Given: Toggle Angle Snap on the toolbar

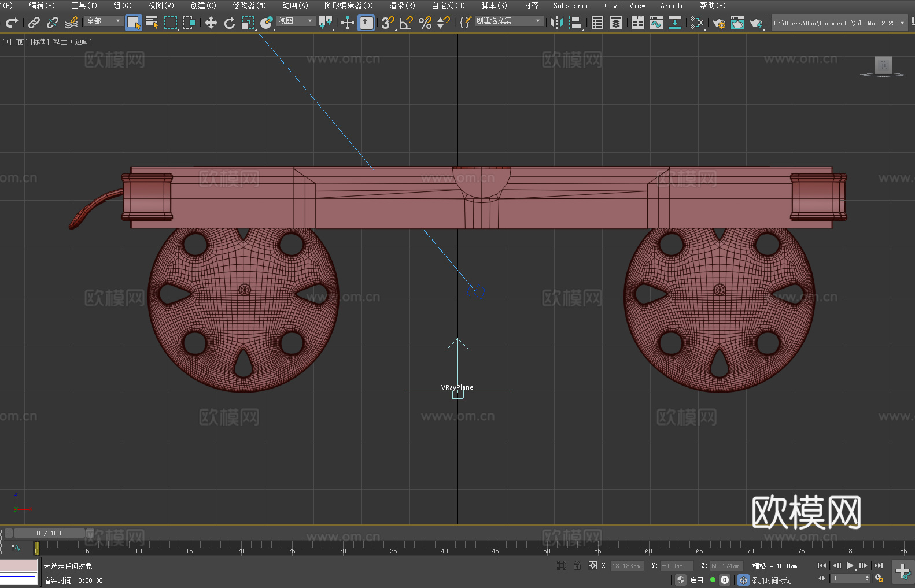Looking at the screenshot, I should (406, 23).
